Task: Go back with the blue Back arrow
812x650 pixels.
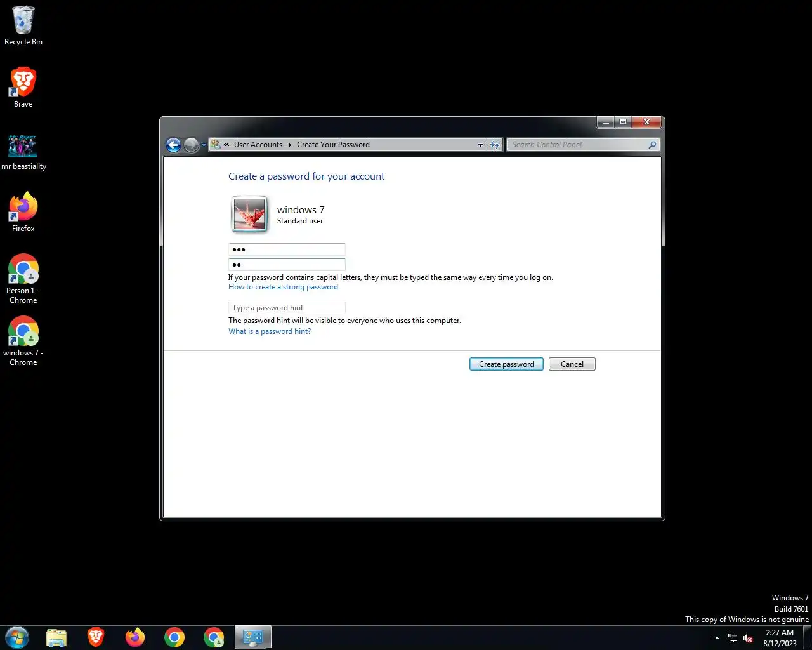Action: [x=173, y=145]
